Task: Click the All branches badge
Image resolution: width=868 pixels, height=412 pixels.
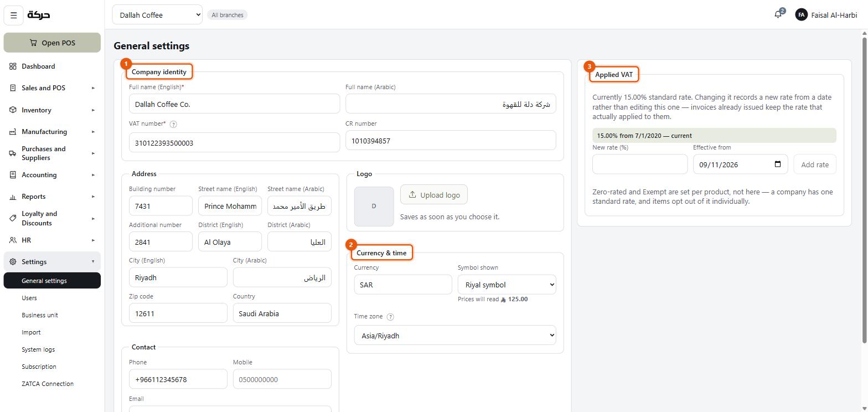Action: tap(228, 15)
